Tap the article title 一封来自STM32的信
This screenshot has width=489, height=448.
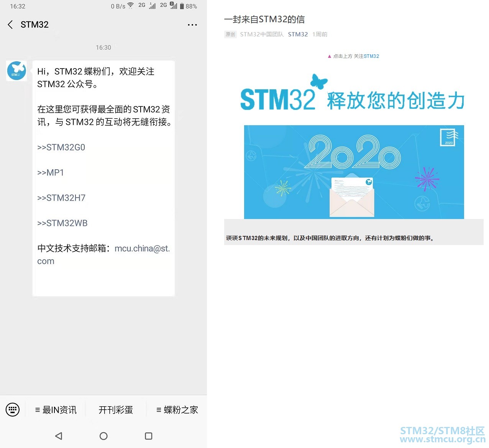(x=264, y=20)
